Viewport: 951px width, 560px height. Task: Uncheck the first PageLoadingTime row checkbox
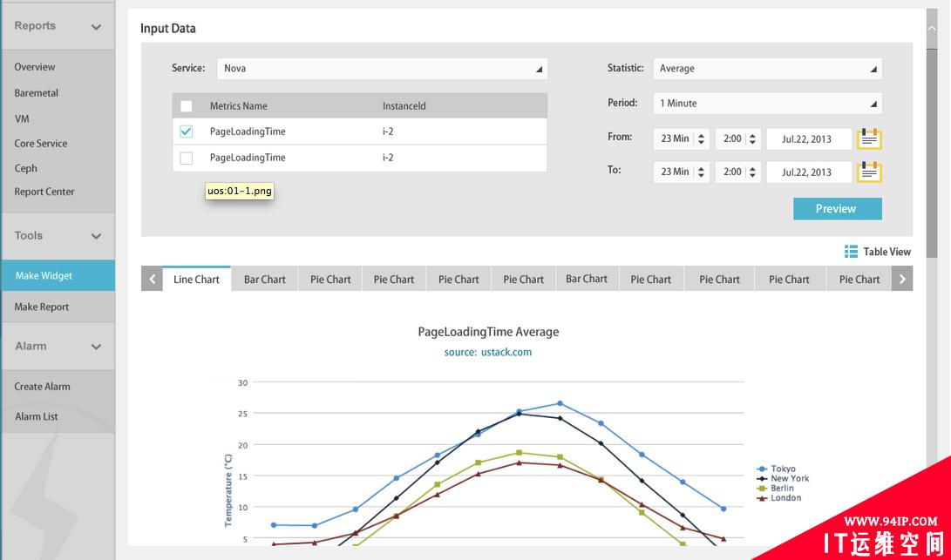[x=187, y=132]
